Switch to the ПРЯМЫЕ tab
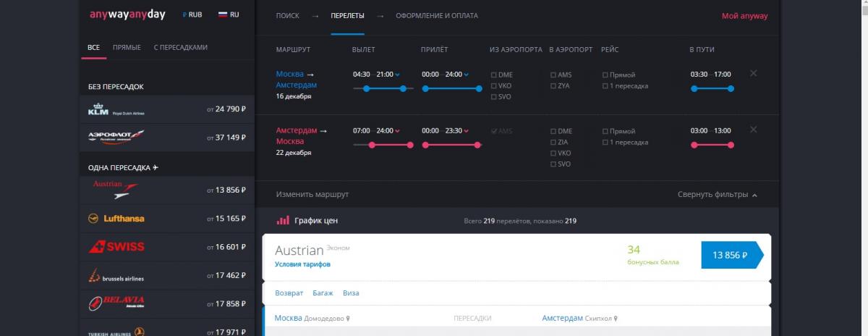Image resolution: width=868 pixels, height=336 pixels. click(127, 47)
